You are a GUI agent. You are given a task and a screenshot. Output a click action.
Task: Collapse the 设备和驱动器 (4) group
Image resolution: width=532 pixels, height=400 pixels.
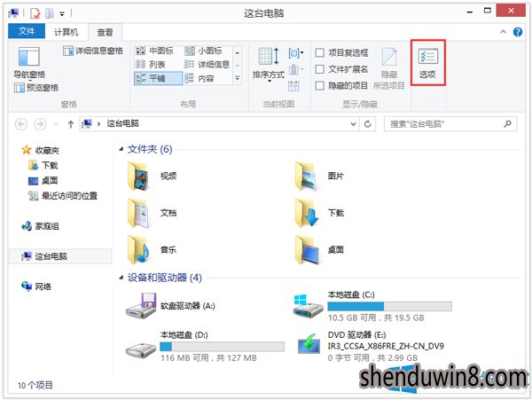pyautogui.click(x=121, y=278)
